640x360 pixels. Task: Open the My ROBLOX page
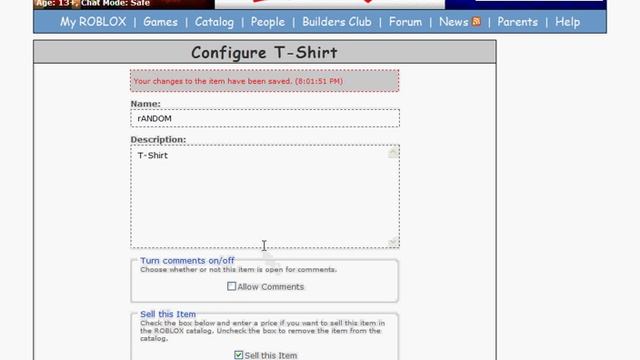click(x=93, y=22)
